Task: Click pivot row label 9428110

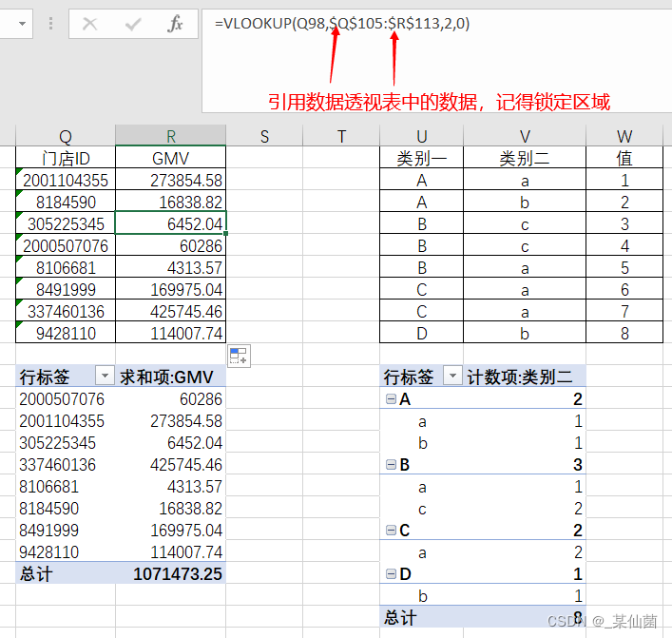Action: [66, 551]
